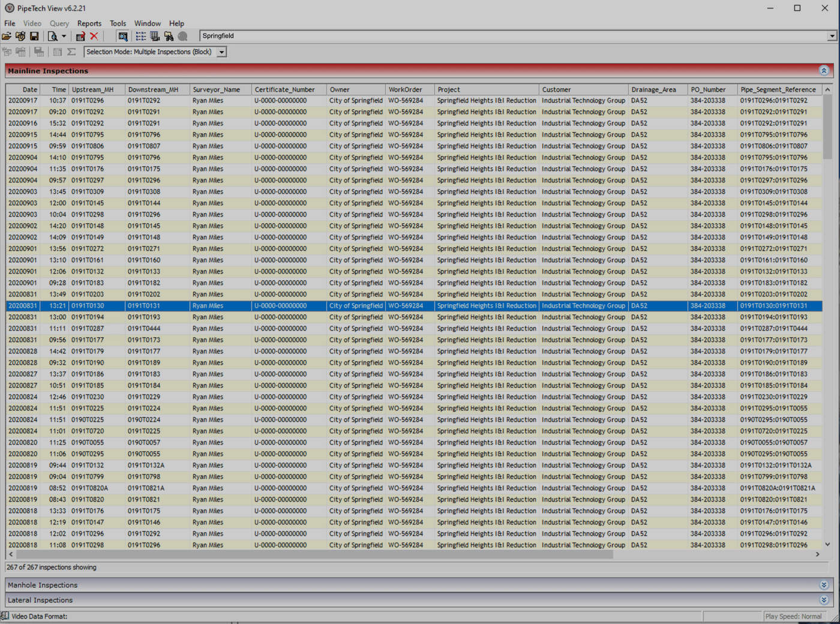The image size is (840, 624).
Task: Click the highlighted inspection search toolbar icon
Action: 123,37
